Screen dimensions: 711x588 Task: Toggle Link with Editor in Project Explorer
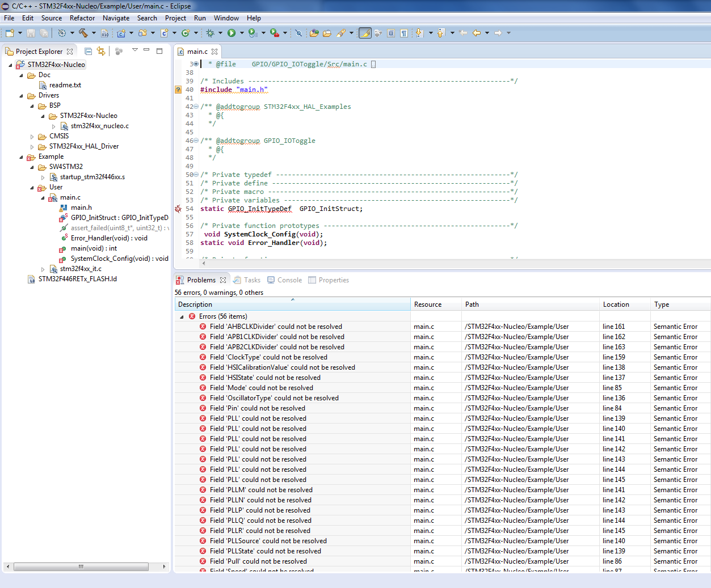click(101, 51)
